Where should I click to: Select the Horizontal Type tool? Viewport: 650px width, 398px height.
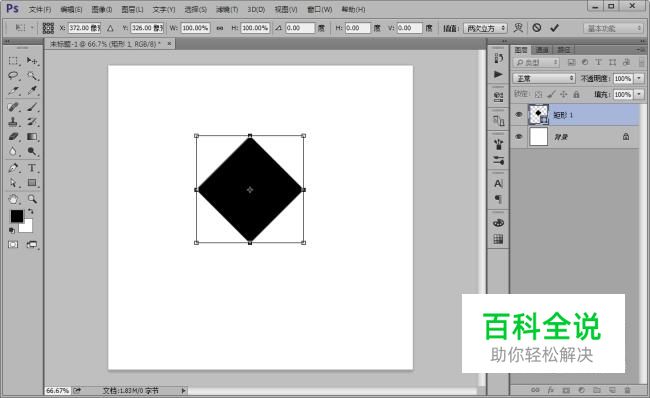32,168
